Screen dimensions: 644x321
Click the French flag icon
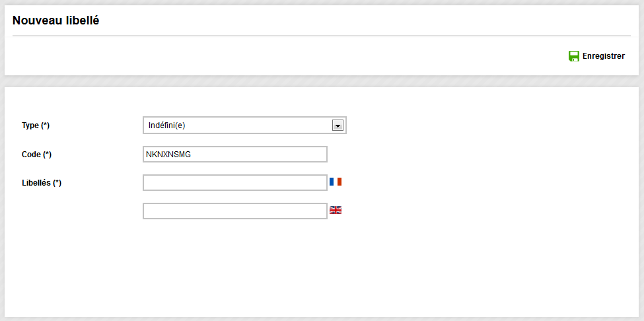tap(336, 182)
